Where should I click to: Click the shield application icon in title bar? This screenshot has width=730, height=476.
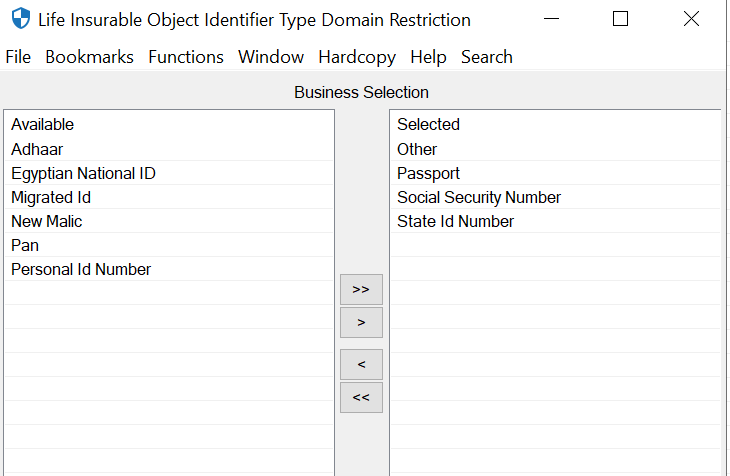click(x=20, y=19)
